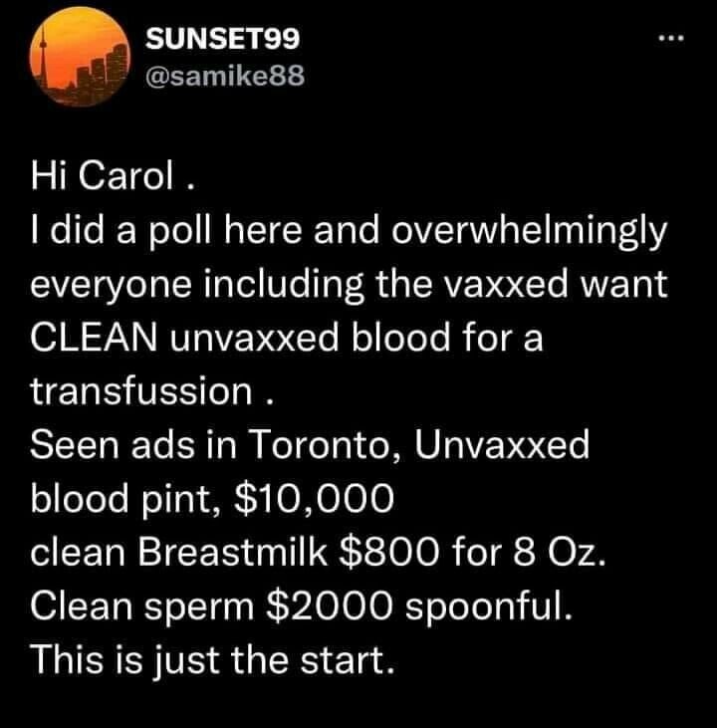The width and height of the screenshot is (717, 728).
Task: Click the word "overwhelmingly" in the tweet
Action: (x=529, y=232)
